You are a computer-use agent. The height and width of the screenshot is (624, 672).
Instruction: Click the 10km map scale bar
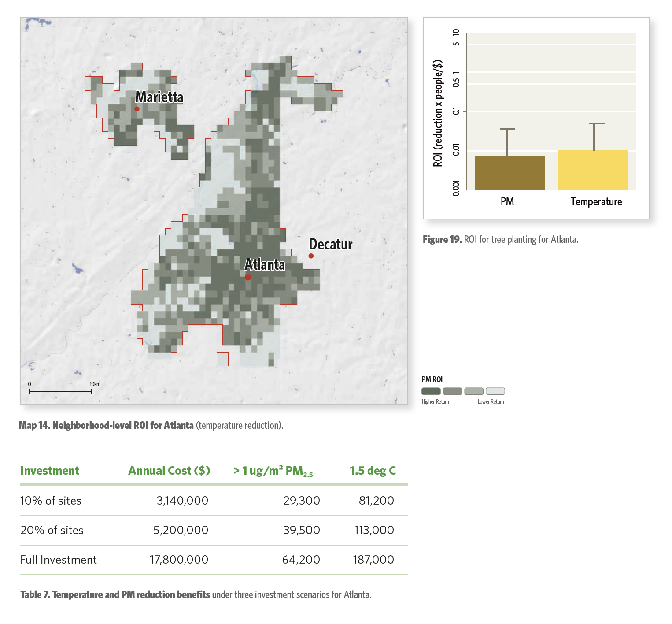point(60,391)
